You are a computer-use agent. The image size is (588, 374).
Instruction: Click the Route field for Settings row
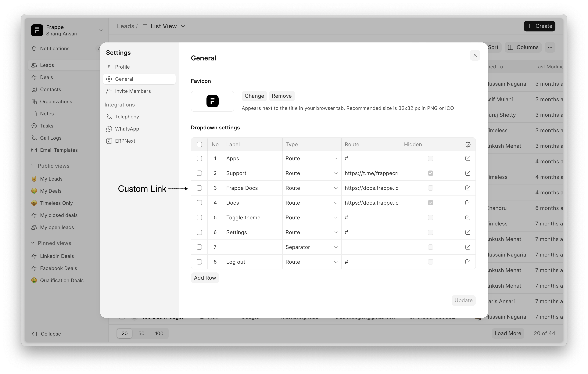[x=370, y=232]
